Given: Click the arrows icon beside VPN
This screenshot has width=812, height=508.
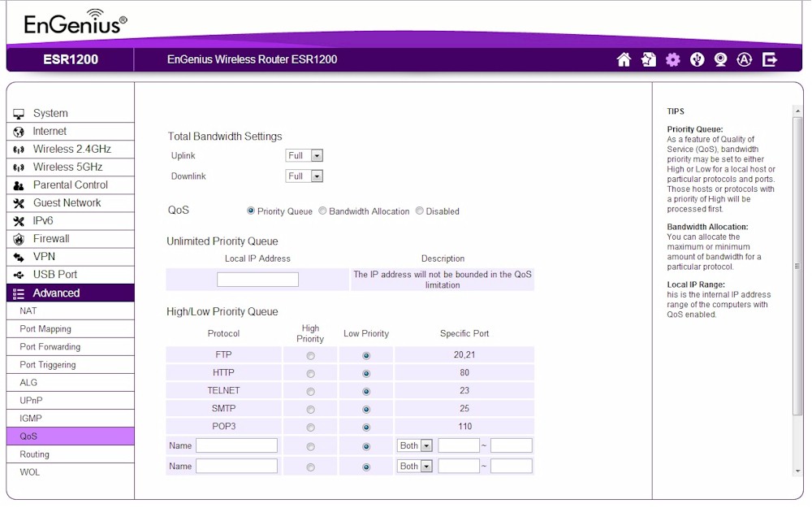Looking at the screenshot, I should [19, 257].
